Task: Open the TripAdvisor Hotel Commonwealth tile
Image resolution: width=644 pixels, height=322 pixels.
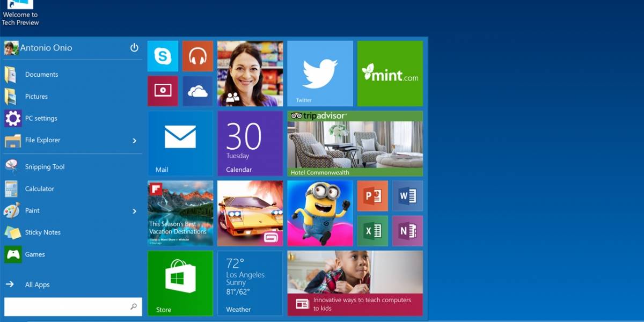Action: (355, 143)
